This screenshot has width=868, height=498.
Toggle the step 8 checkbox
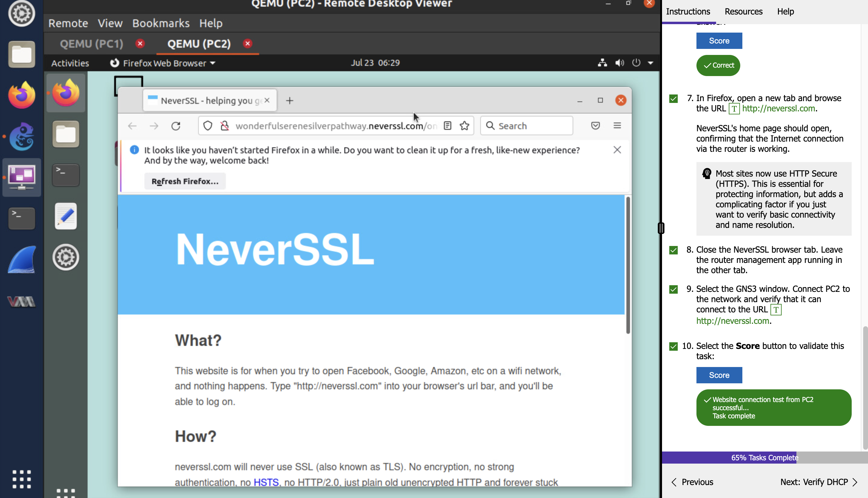(673, 250)
